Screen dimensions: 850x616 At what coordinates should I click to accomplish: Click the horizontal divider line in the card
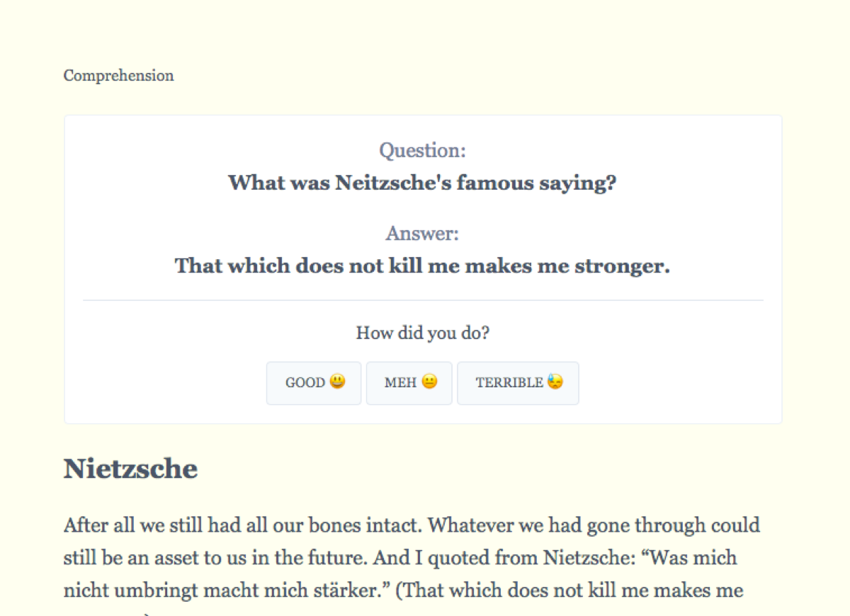(423, 300)
